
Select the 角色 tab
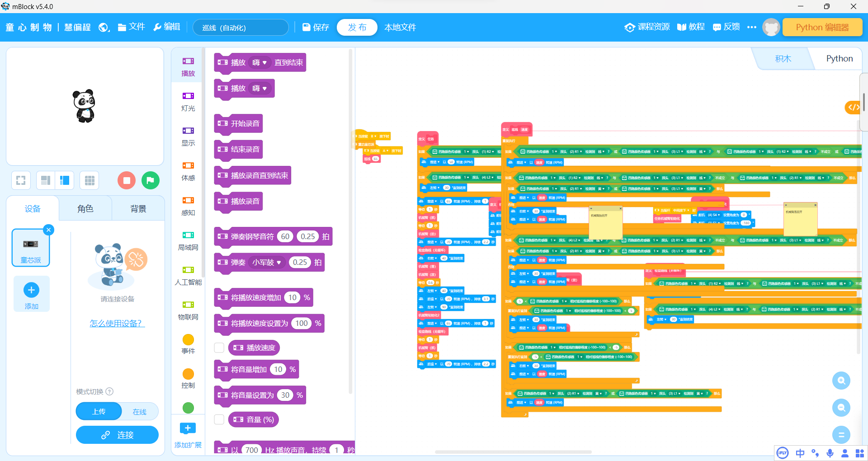tap(85, 209)
